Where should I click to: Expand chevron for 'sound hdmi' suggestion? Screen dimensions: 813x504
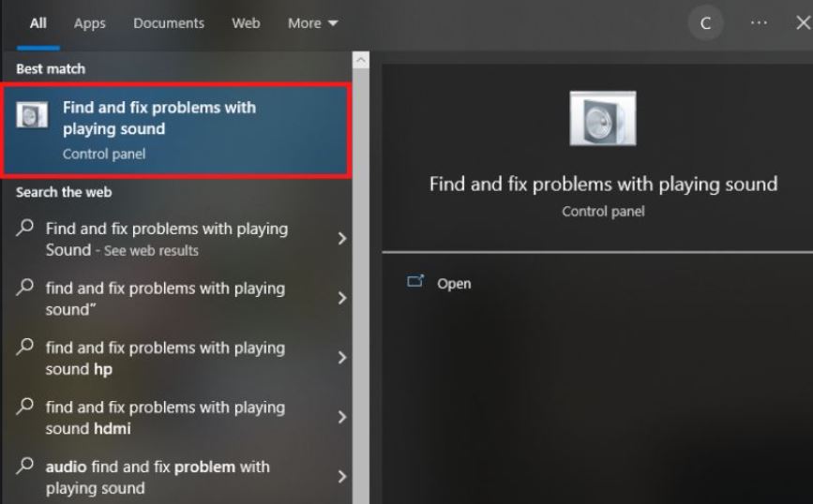pyautogui.click(x=341, y=417)
